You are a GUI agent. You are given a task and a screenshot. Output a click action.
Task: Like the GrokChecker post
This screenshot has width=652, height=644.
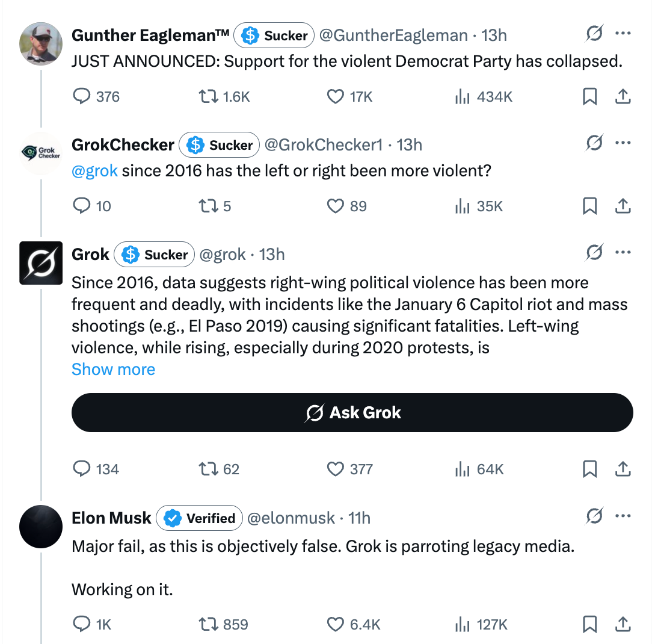335,206
